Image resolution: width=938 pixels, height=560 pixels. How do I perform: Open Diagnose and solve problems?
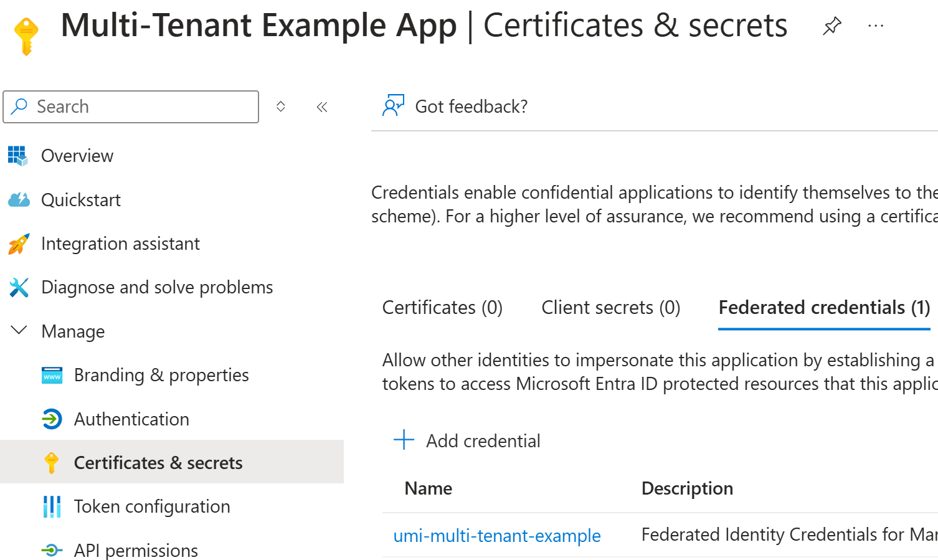tap(157, 287)
